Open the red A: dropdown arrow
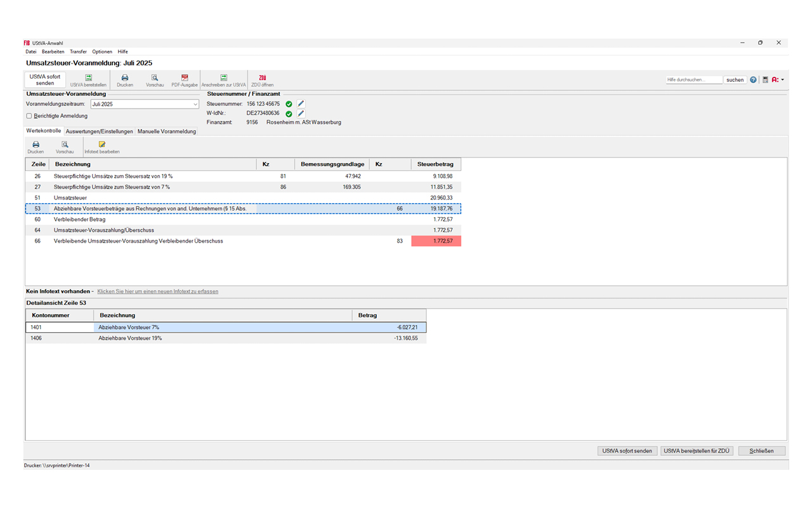Screen dimensions: 812x508 coord(783,80)
